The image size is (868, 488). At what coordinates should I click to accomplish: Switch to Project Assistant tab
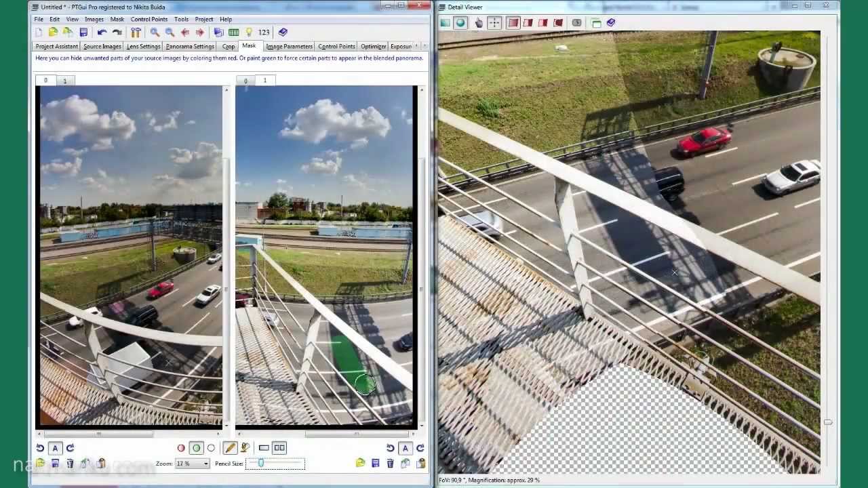coord(57,47)
